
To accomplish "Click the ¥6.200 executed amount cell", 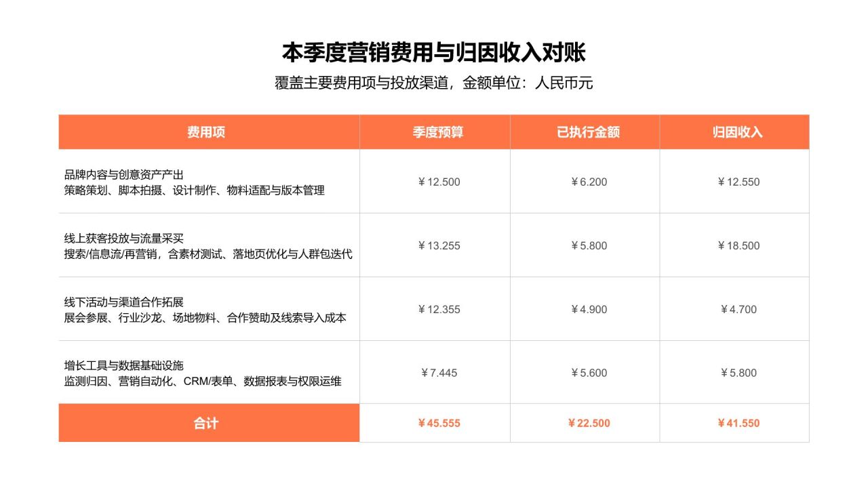I will 588,182.
